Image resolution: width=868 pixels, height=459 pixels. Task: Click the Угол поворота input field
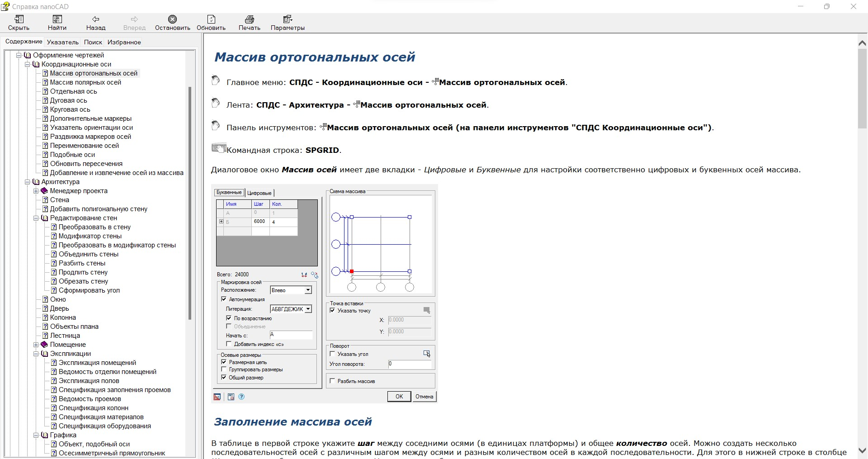(410, 364)
